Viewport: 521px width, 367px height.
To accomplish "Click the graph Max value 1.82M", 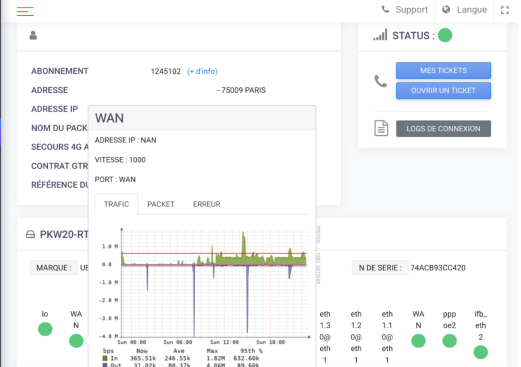I will click(x=216, y=358).
